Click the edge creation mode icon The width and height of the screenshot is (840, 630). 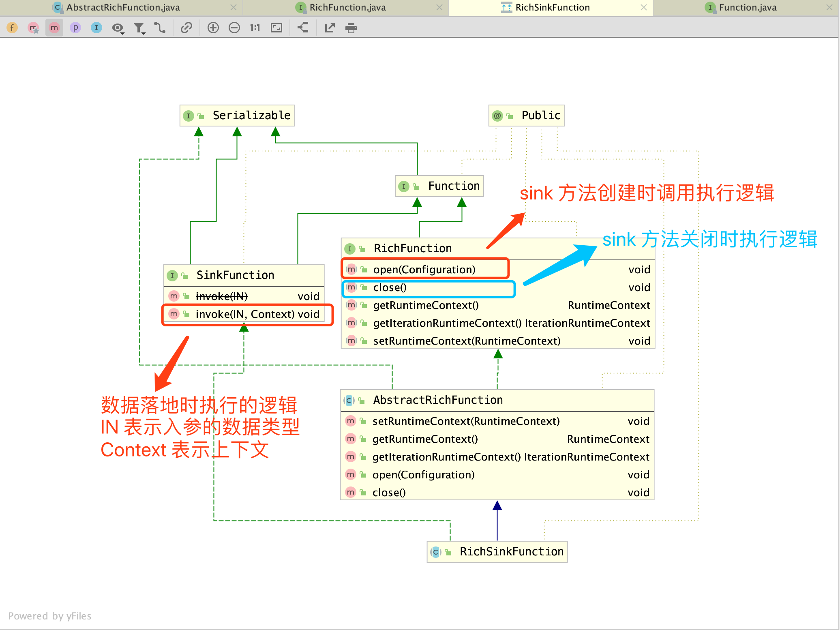pyautogui.click(x=160, y=28)
